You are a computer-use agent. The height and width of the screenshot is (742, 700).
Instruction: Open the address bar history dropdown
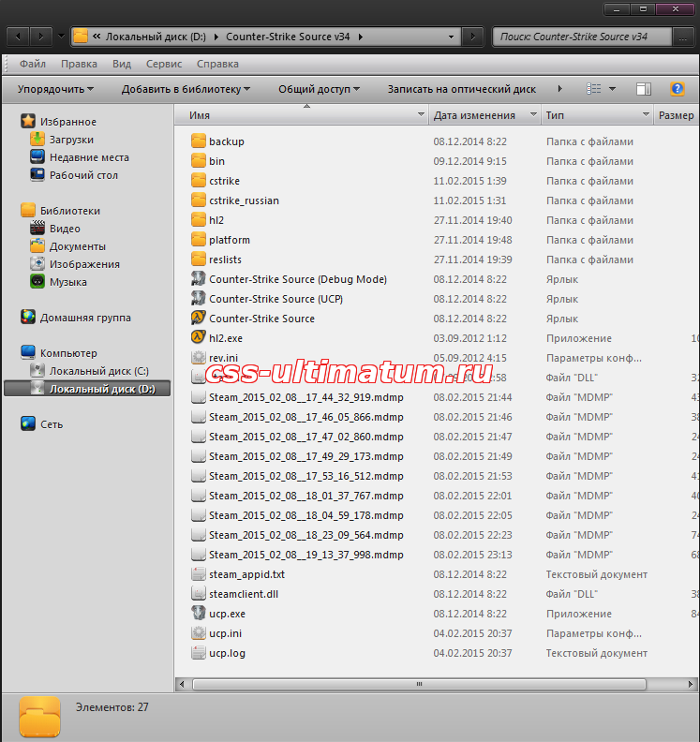(x=451, y=37)
